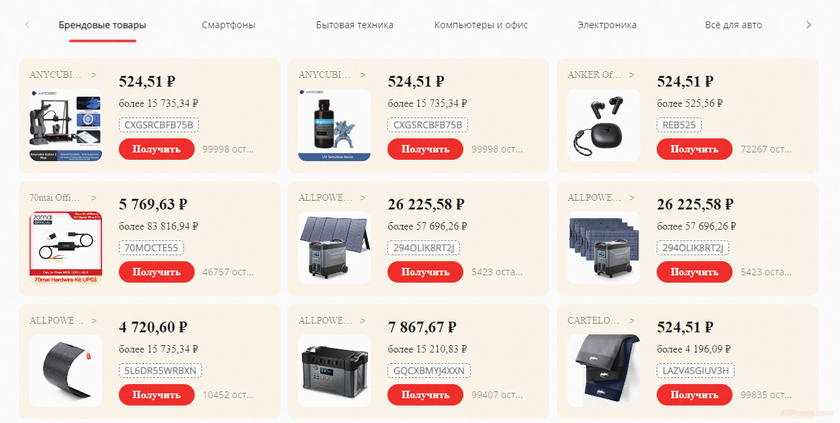Image resolution: width=840 pixels, height=423 pixels.
Task: Open the Всё для авто tab
Action: (x=733, y=25)
